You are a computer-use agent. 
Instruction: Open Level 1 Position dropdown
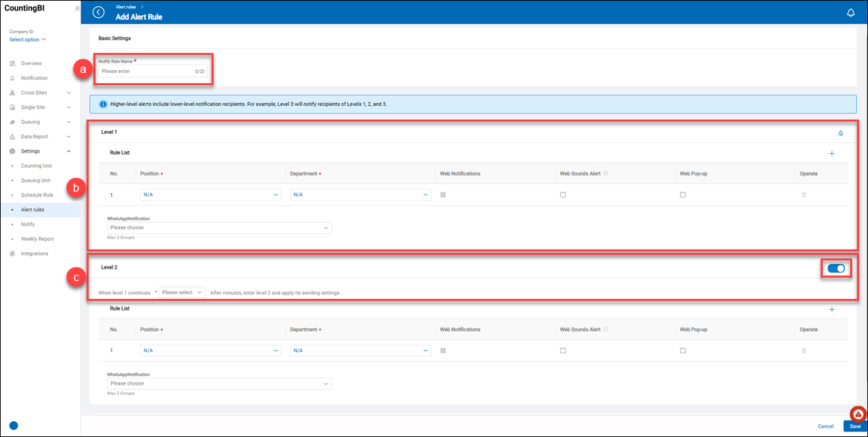(209, 195)
